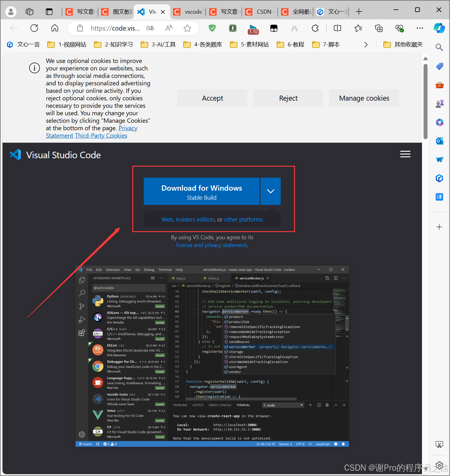The image size is (450, 476).
Task: Close the Visual Studio Code tab
Action: 163,12
